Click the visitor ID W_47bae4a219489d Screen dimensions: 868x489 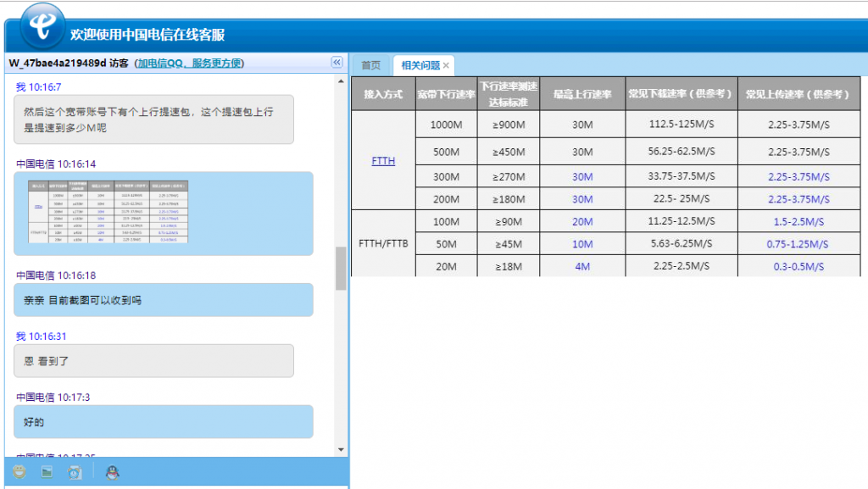pyautogui.click(x=57, y=63)
